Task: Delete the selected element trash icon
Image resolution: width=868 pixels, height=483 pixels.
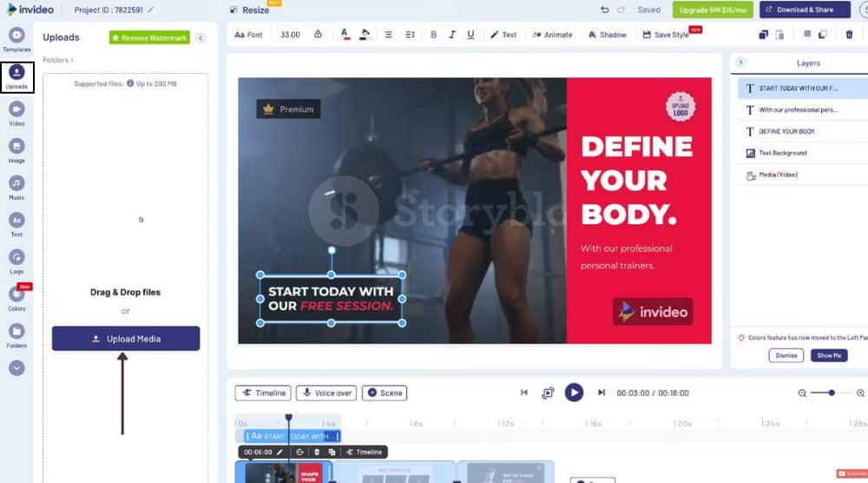Action: pyautogui.click(x=849, y=35)
